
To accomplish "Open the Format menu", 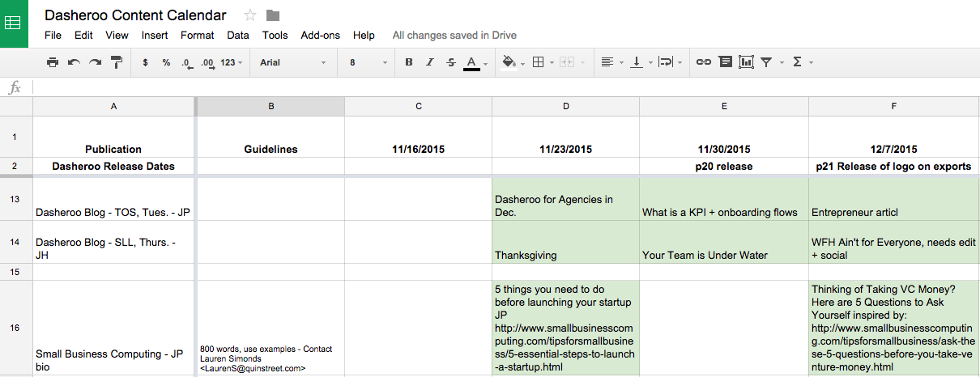I will (198, 36).
